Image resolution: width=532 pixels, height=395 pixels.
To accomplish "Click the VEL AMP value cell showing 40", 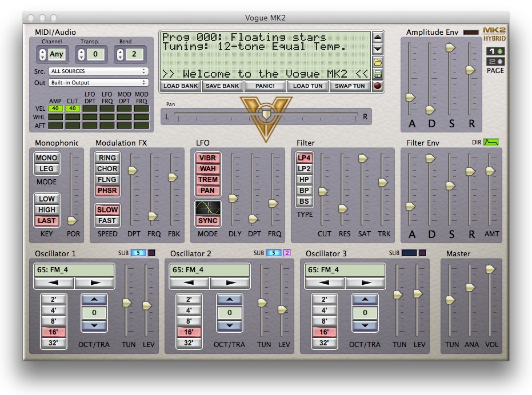I will [x=55, y=108].
